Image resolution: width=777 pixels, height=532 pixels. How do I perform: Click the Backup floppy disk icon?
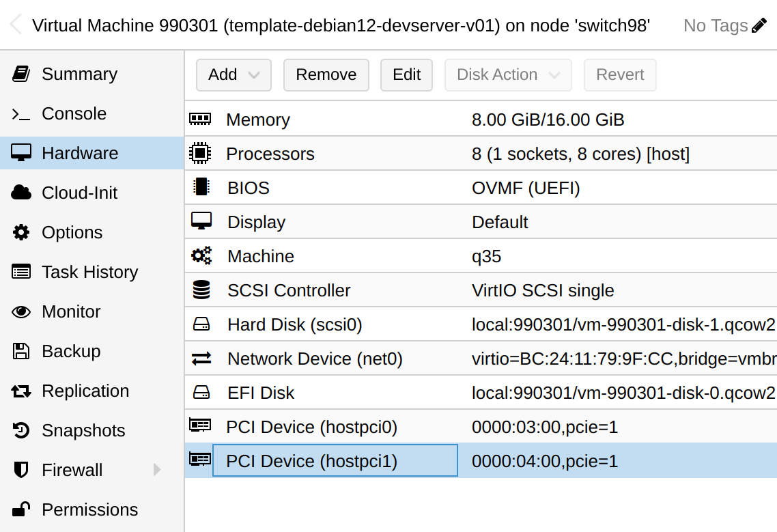(x=20, y=351)
